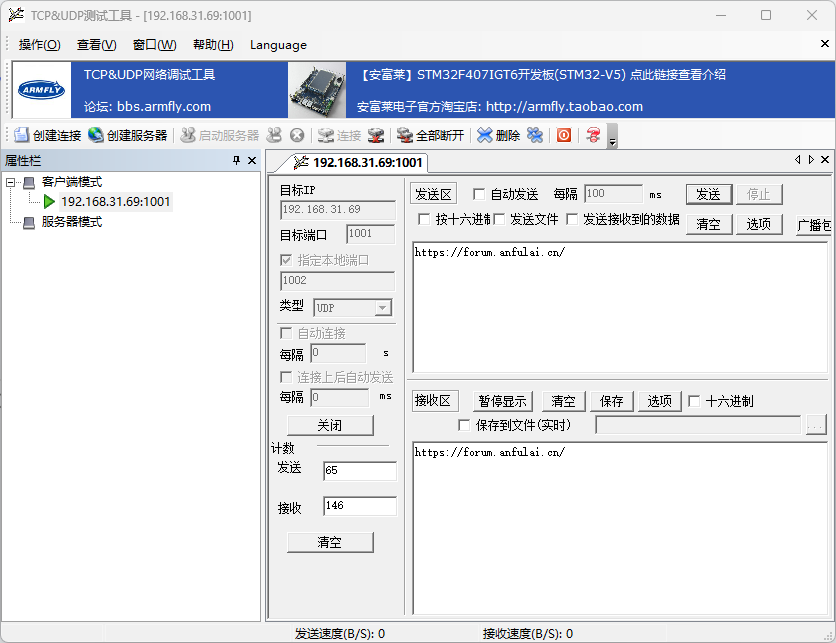The height and width of the screenshot is (643, 836).
Task: Click the 删除 delete X icon
Action: point(485,135)
